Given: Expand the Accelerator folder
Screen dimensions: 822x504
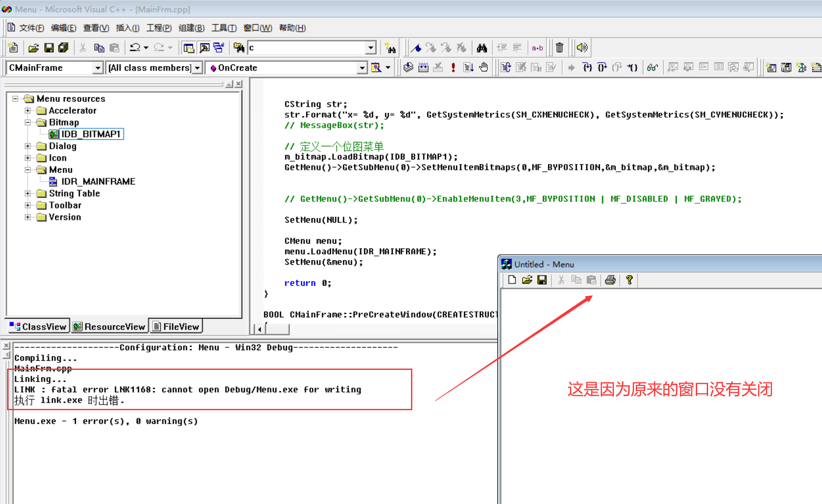Looking at the screenshot, I should (x=28, y=110).
